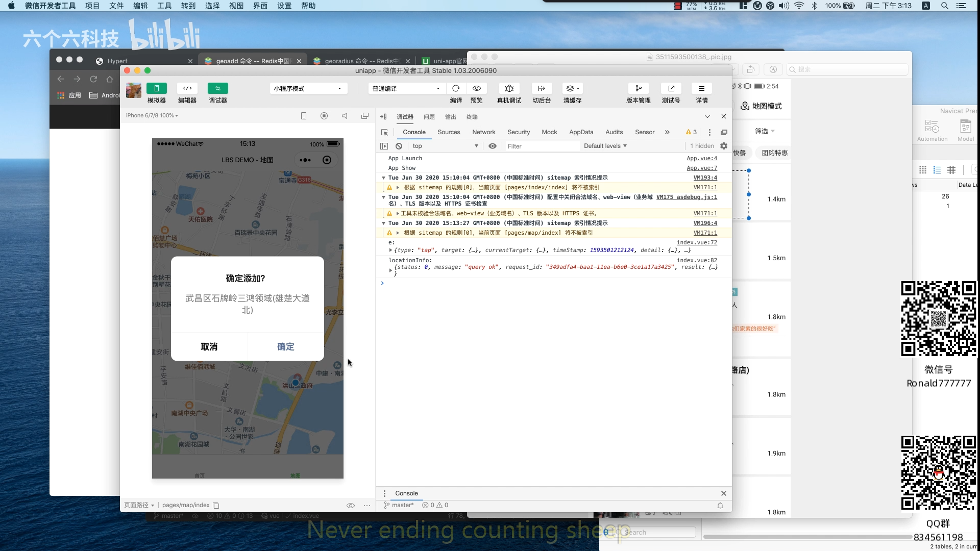Screen dimensions: 980x551
Task: Select 小程序模式 dropdown
Action: (306, 88)
